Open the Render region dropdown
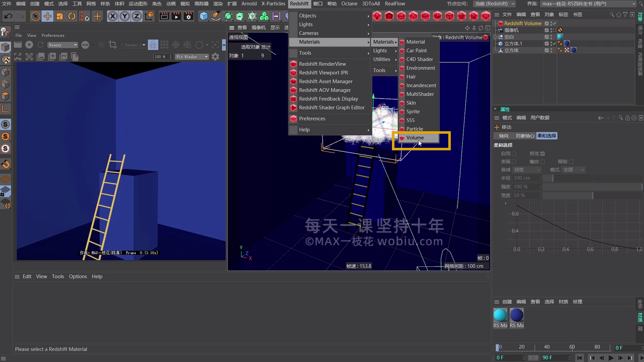This screenshot has height=362, width=644. pos(133,45)
